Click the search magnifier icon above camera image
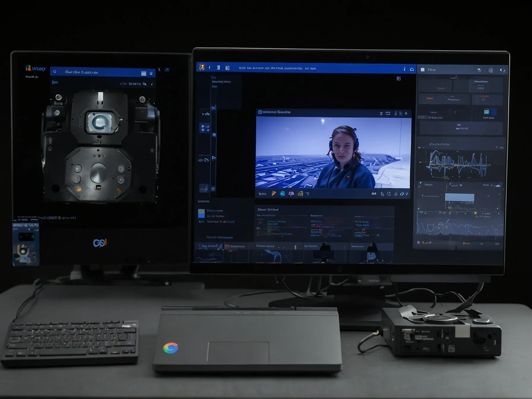Viewport: 532px width, 399px height. [x=145, y=84]
